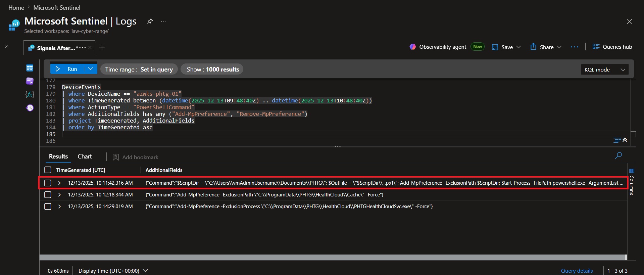Click the horizontal results scrollbar

pyautogui.click(x=333, y=257)
